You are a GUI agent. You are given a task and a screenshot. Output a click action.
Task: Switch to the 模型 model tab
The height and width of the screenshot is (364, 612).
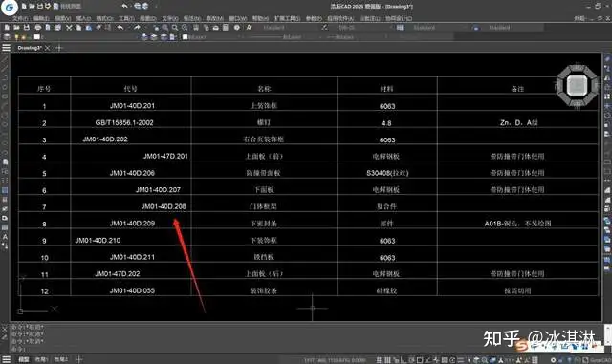point(24,359)
